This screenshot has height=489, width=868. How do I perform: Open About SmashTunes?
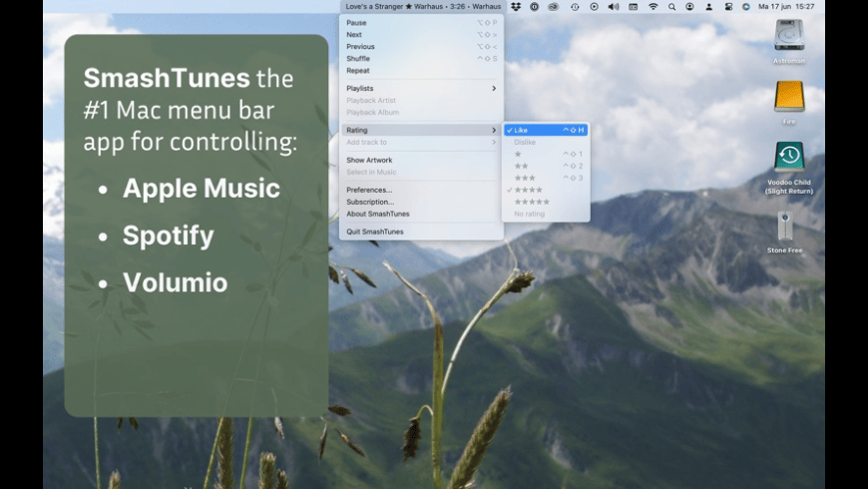tap(421, 214)
